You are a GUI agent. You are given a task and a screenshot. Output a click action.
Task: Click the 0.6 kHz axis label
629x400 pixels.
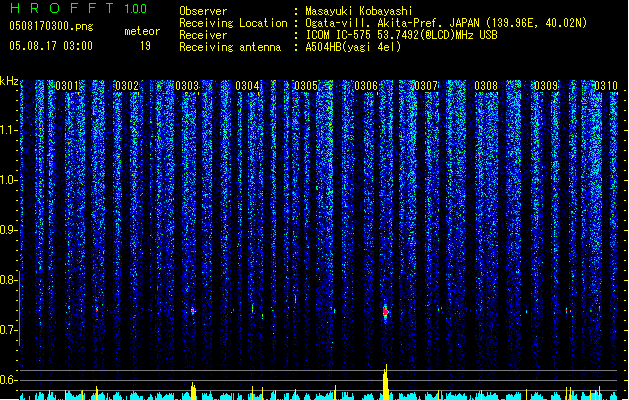pyautogui.click(x=9, y=380)
